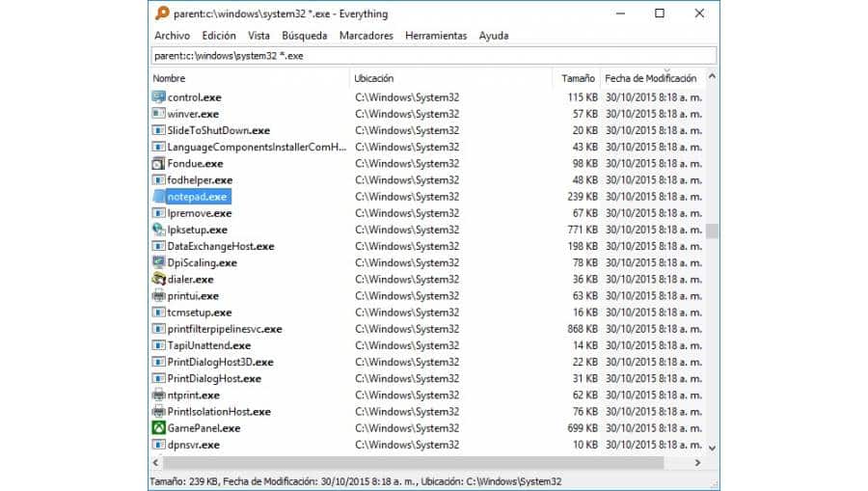Select the dpnsvr.exe file name
Screen dimensions: 868x491
(194, 445)
